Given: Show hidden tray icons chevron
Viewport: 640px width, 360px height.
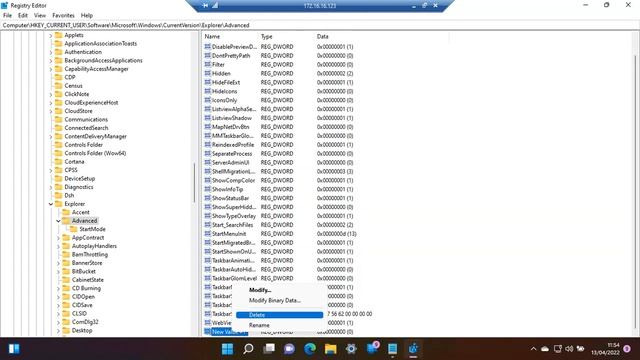Looking at the screenshot, I should point(533,349).
